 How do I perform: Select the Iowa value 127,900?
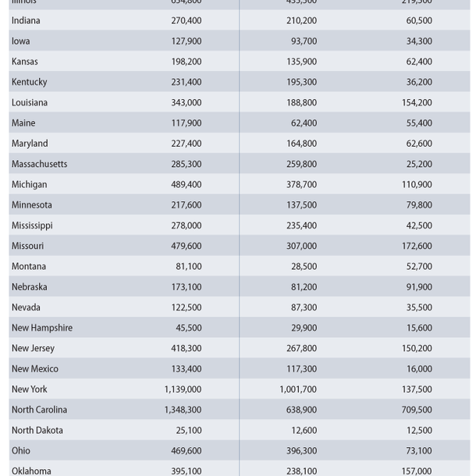point(186,41)
